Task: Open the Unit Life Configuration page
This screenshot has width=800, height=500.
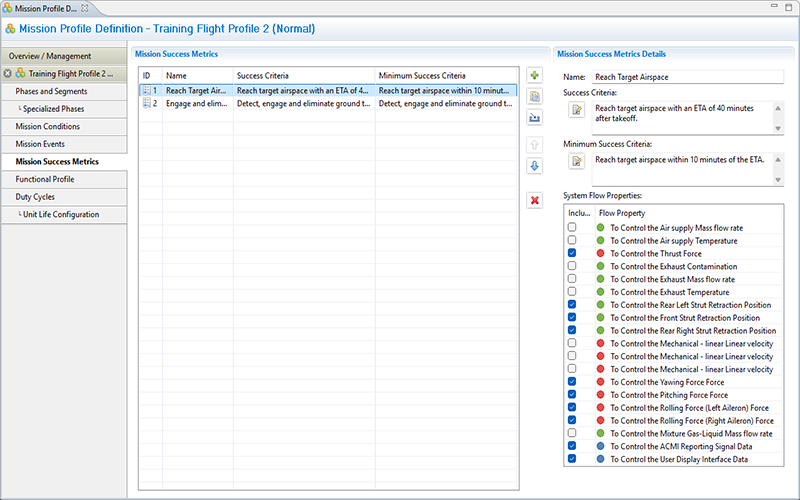Action: 64,214
